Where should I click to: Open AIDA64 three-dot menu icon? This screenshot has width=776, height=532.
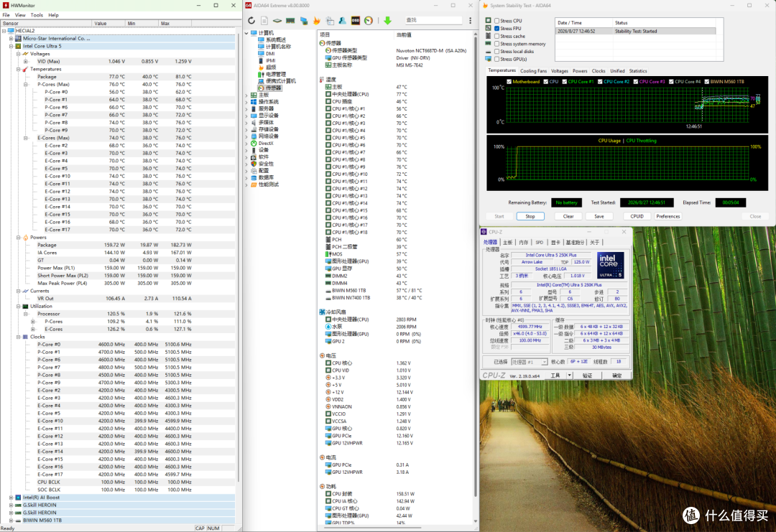470,20
